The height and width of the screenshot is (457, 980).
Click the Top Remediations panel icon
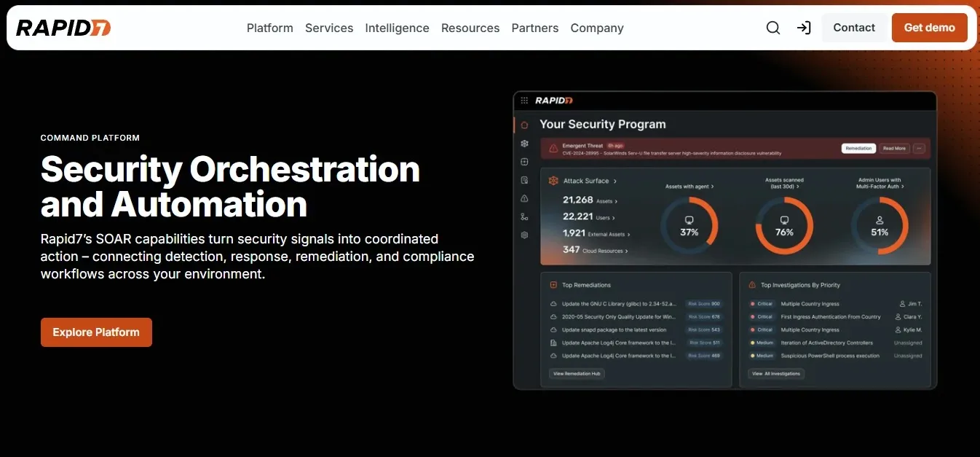pyautogui.click(x=553, y=285)
